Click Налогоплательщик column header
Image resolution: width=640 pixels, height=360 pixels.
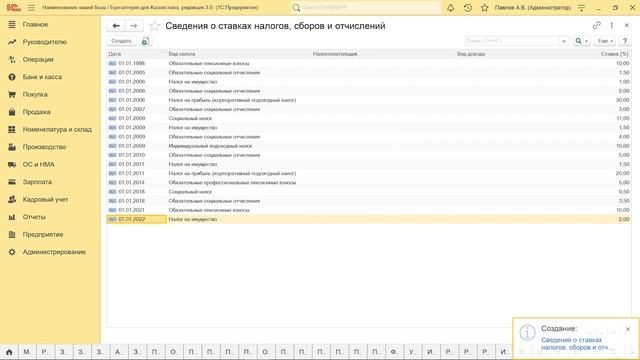tap(383, 54)
